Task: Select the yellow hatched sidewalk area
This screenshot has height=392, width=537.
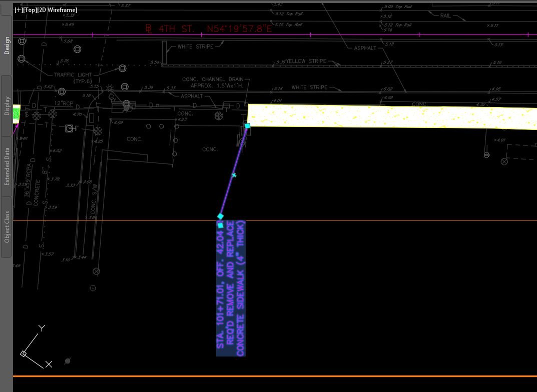Action: (x=392, y=117)
